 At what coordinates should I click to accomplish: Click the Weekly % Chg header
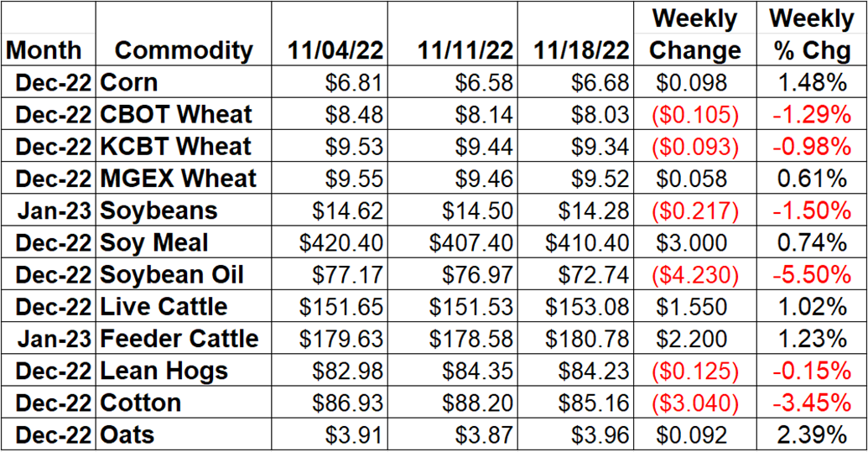[x=812, y=34]
